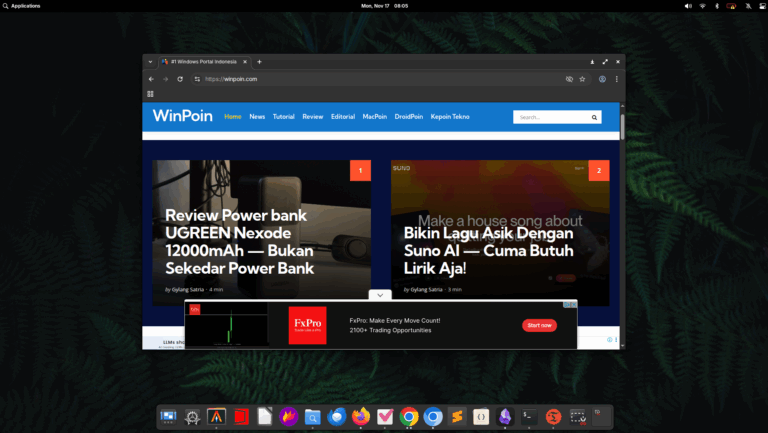The image size is (768, 433).
Task: Click the FxPro Start now button
Action: 539,325
